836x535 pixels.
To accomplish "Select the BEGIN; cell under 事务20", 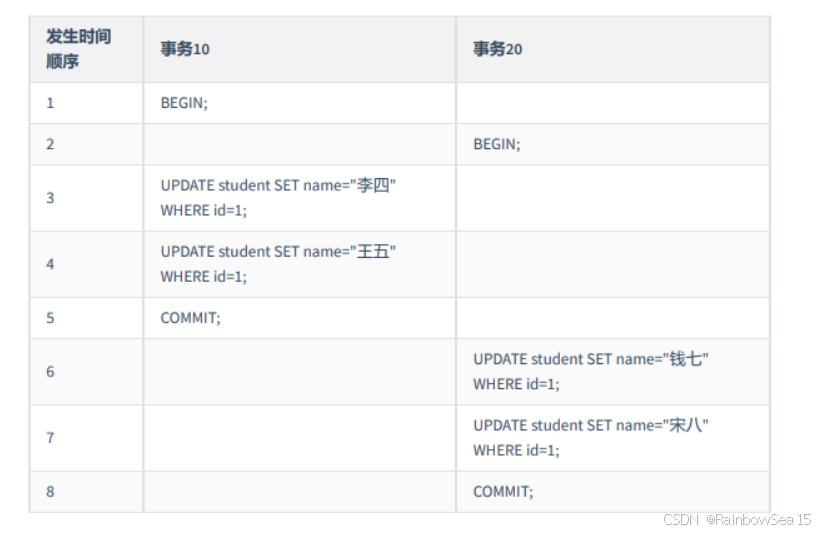I will tap(497, 144).
